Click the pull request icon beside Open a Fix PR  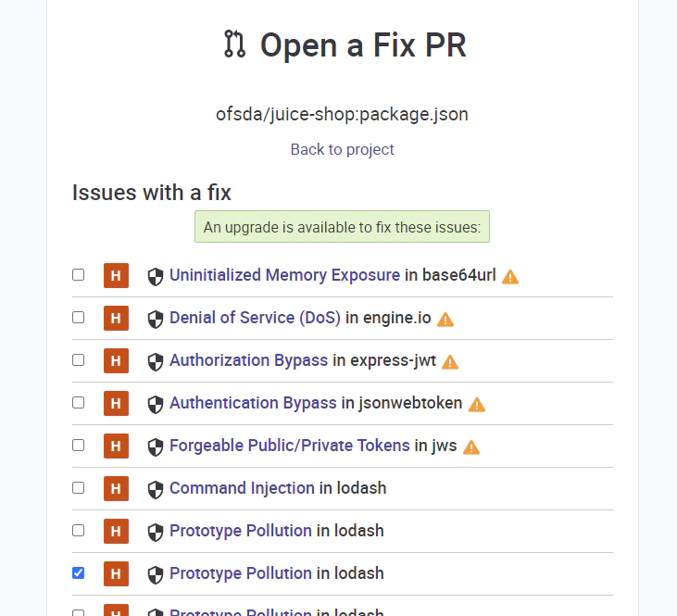235,44
